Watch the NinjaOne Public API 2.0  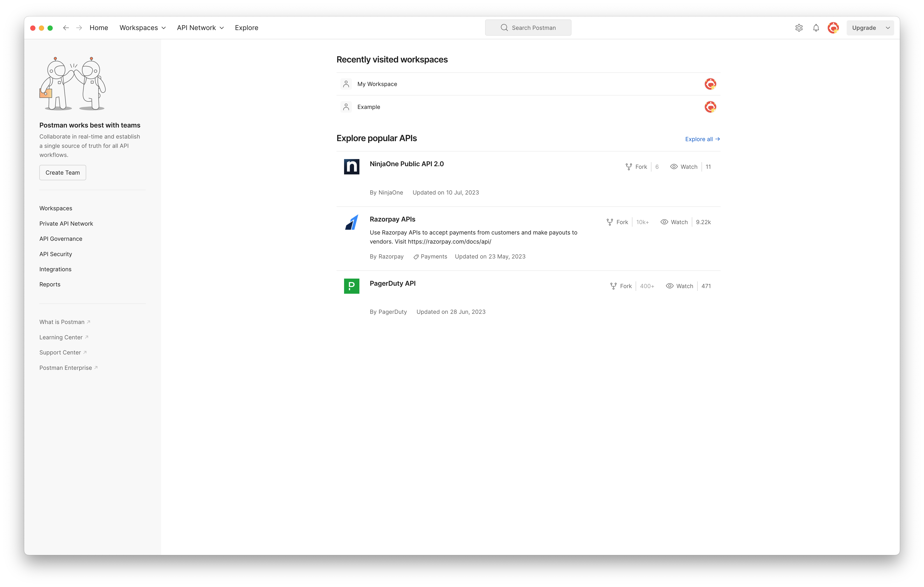click(684, 167)
